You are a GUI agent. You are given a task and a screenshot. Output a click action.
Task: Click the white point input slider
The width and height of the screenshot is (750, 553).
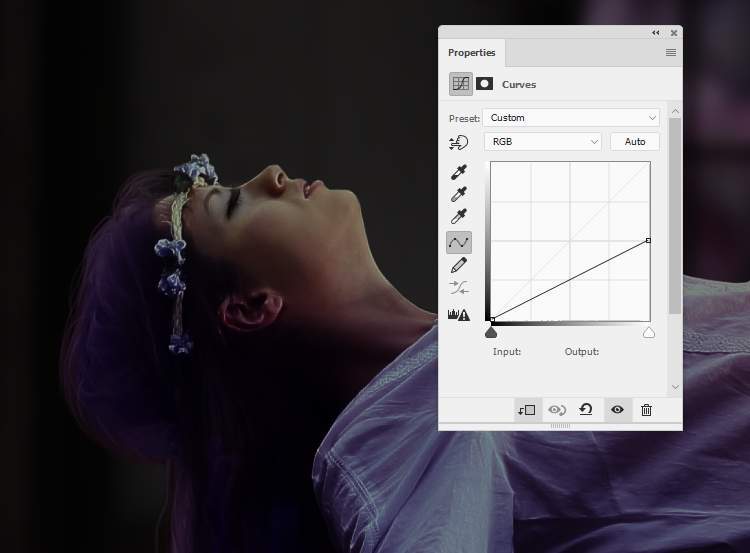pos(649,332)
